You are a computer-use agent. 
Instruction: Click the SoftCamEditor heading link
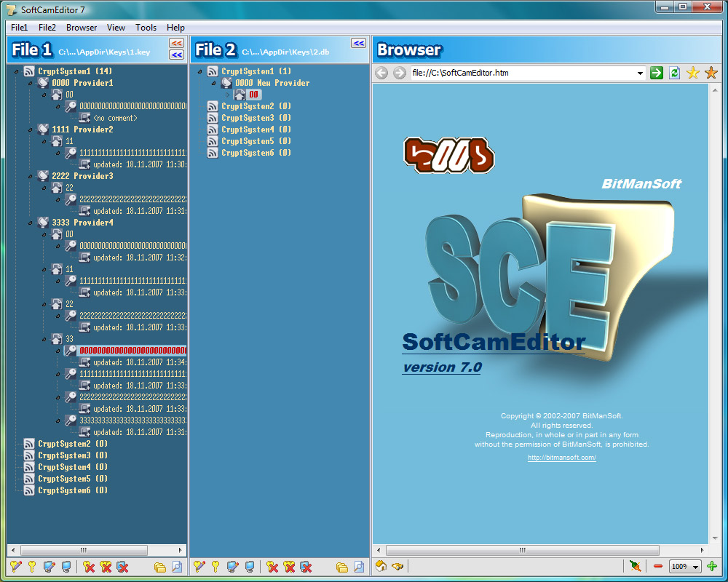pyautogui.click(x=494, y=343)
